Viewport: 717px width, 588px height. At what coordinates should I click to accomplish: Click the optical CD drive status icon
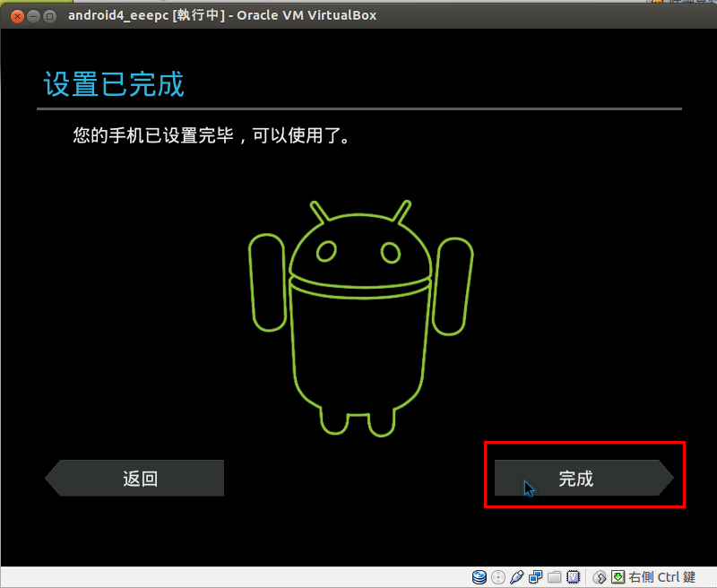tap(498, 577)
